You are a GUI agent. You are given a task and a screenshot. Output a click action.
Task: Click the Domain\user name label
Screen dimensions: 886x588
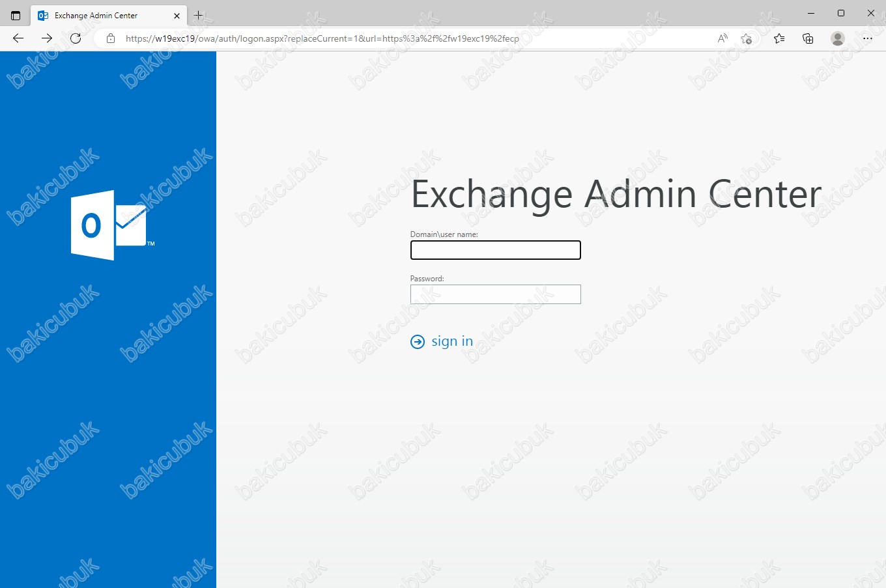(444, 234)
